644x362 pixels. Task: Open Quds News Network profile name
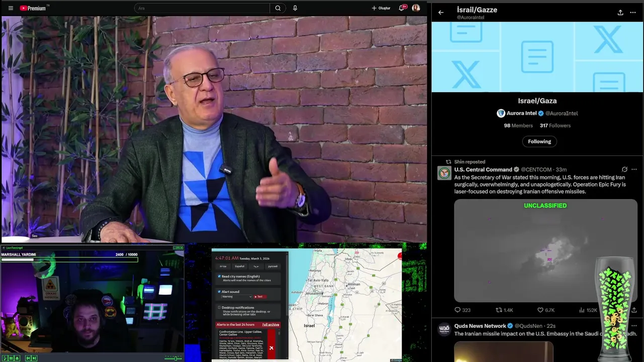pos(480,326)
